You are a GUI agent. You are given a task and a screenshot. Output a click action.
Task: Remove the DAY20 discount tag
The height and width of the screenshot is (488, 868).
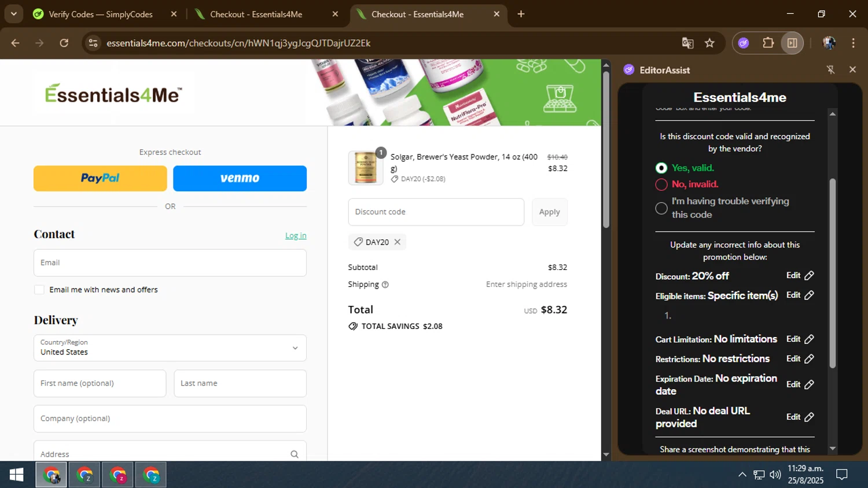pos(398,242)
